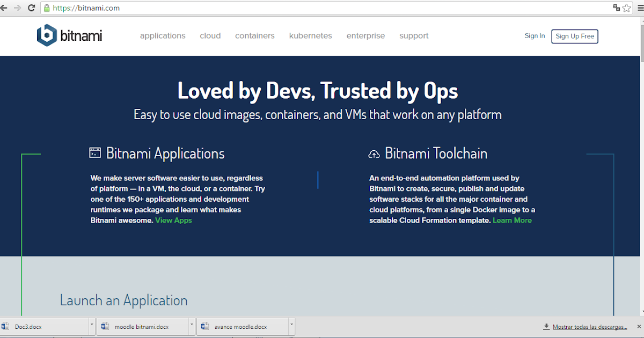The height and width of the screenshot is (338, 644).
Task: Click the forward navigation arrow
Action: pos(17,8)
